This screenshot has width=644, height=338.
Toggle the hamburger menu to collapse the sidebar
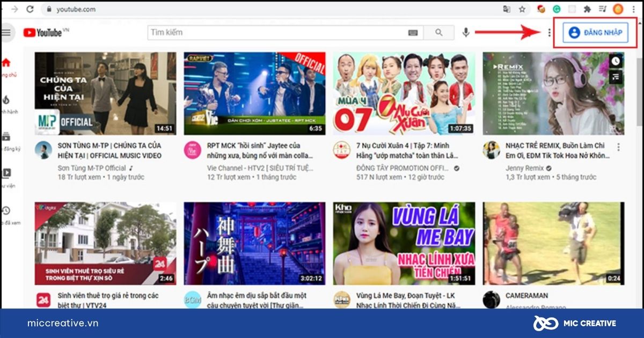5,32
